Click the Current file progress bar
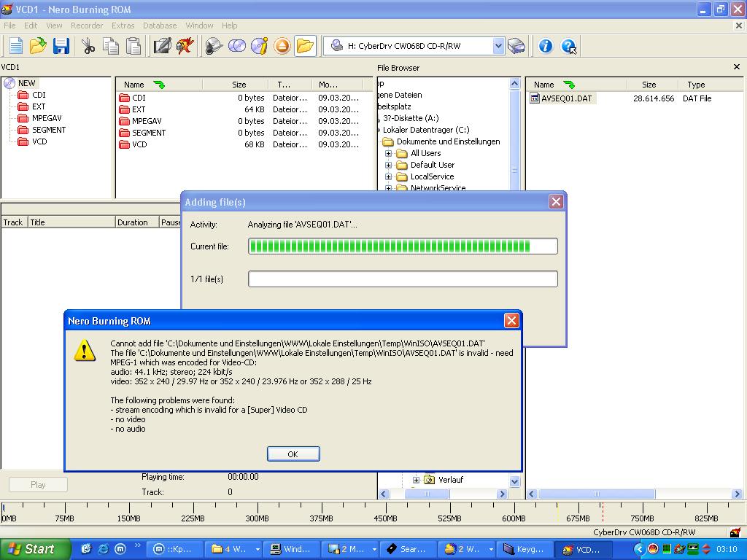This screenshot has width=747, height=560. coord(403,246)
